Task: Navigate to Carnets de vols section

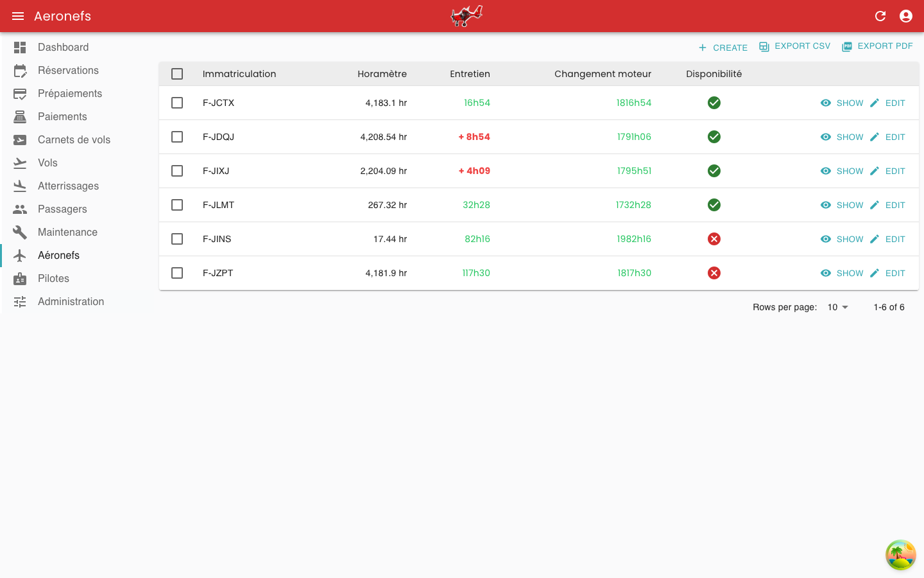Action: (74, 140)
